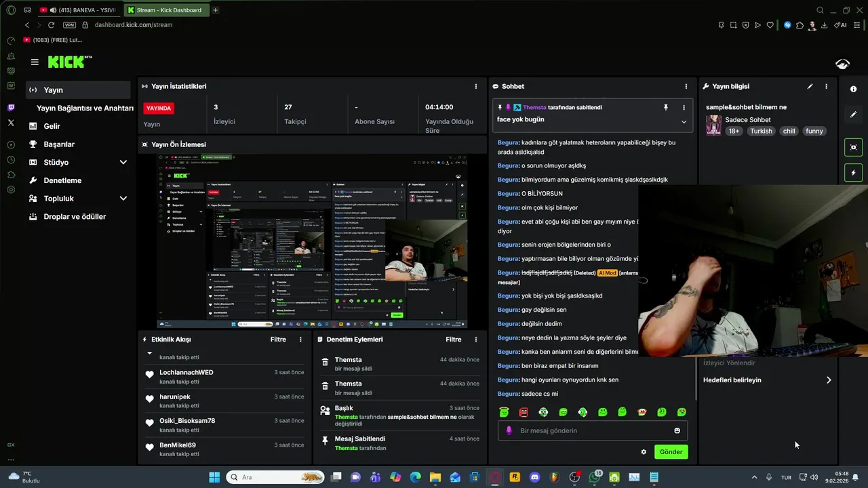Collapse the pinned message chevron
The width and height of the screenshot is (868, 488).
[x=684, y=122]
